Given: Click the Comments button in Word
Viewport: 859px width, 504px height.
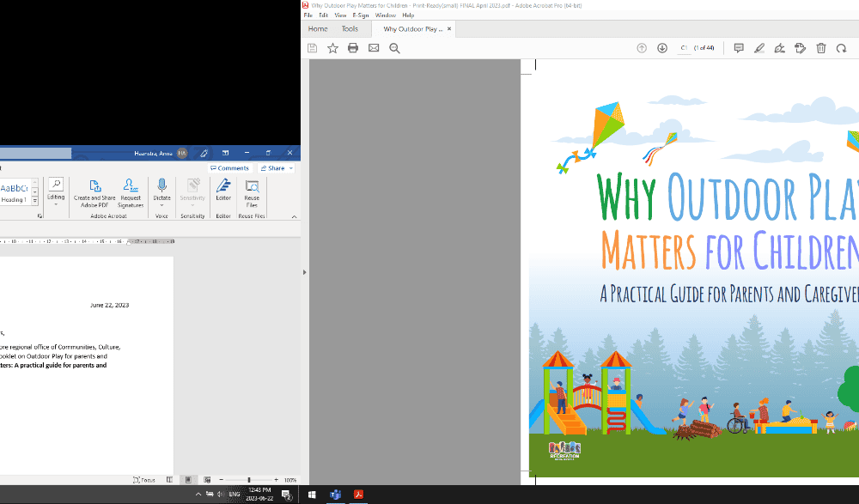Looking at the screenshot, I should (229, 168).
